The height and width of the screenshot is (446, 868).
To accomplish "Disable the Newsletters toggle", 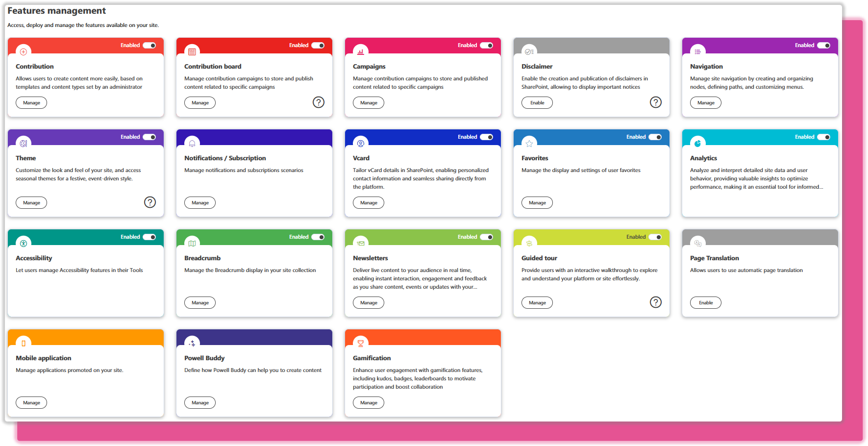I will click(487, 237).
